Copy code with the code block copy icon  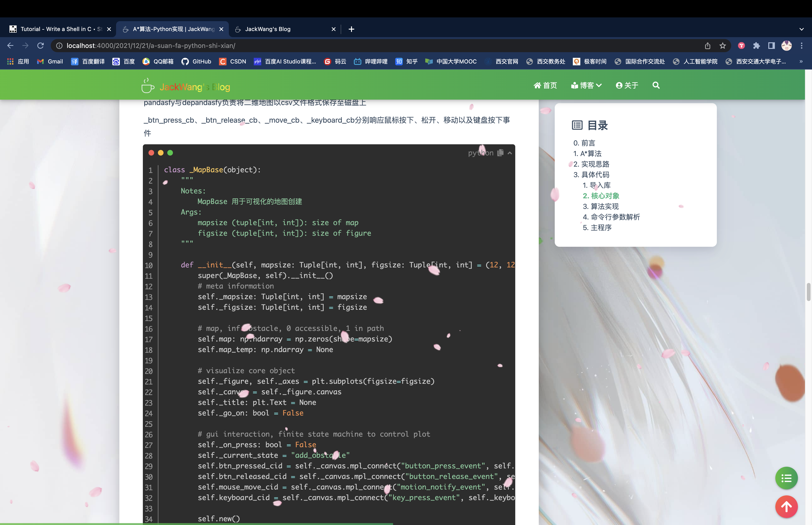click(x=500, y=153)
